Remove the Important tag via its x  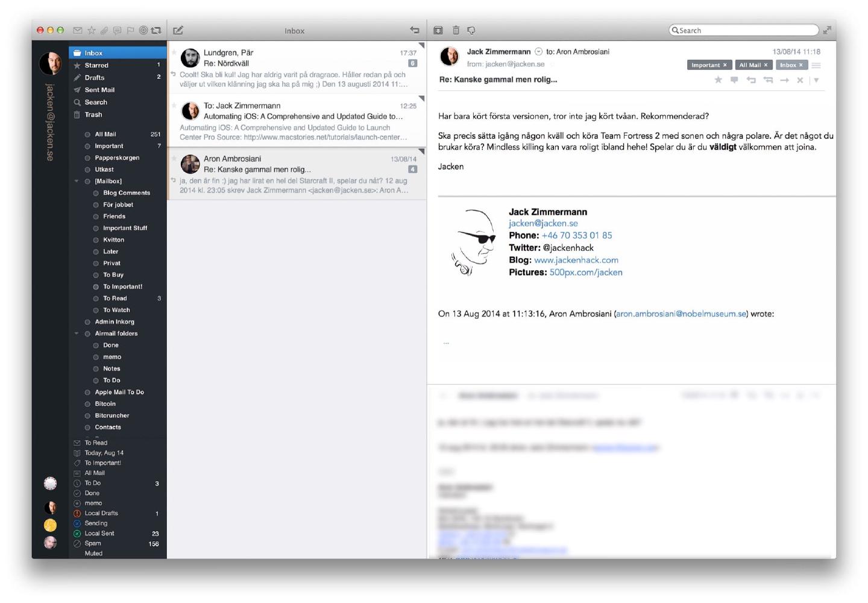725,65
